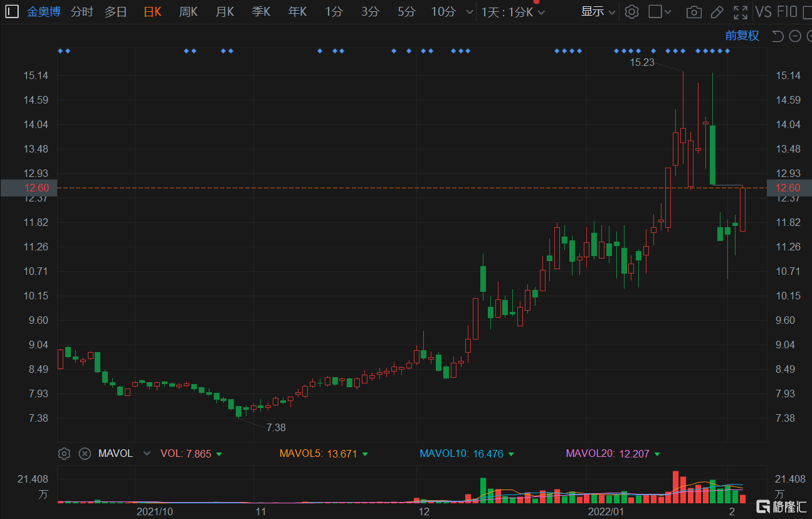Click the 2022/01 date label
Viewport: 812px width, 519px height.
pos(606,511)
